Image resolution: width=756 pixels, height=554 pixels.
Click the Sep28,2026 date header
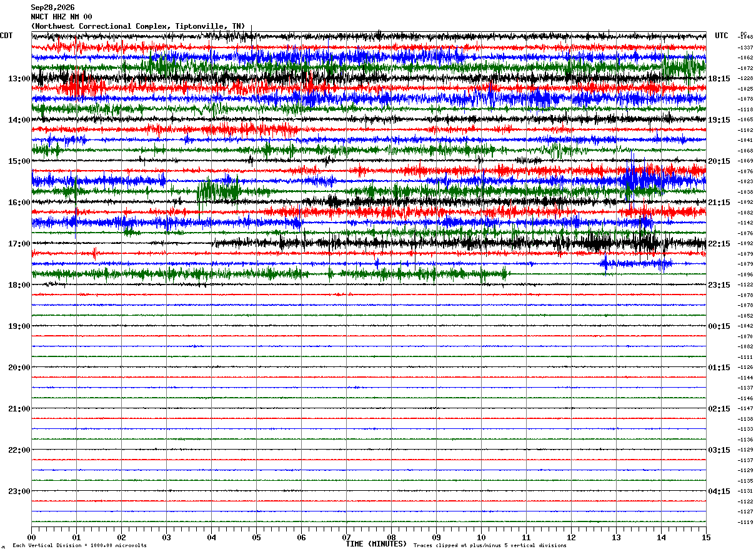(52, 8)
